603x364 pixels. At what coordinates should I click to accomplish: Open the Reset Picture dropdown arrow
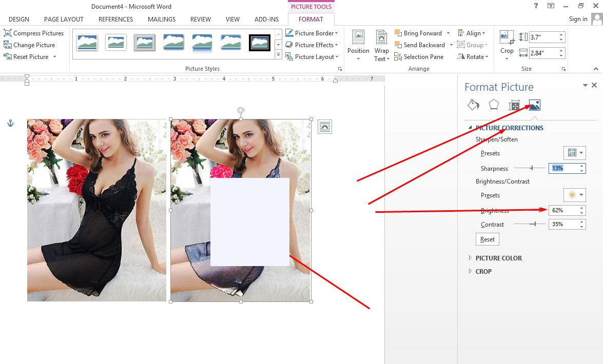54,57
